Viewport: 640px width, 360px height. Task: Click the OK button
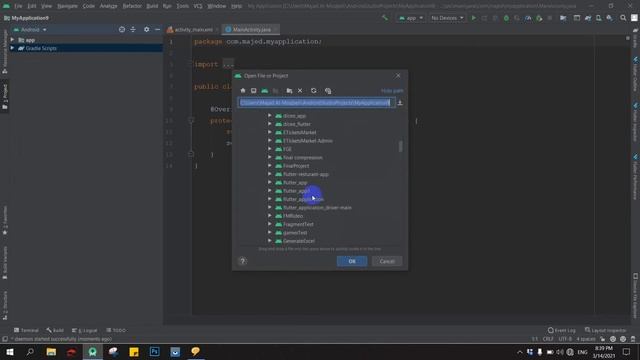[352, 261]
